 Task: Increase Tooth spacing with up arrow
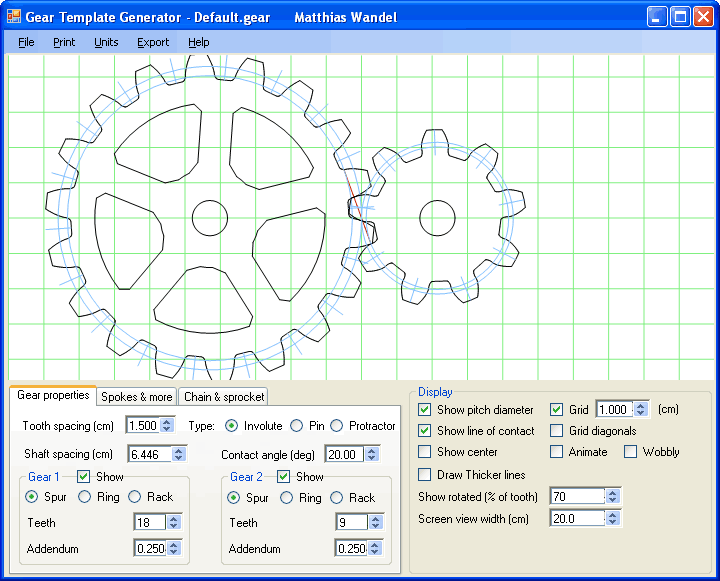click(167, 421)
